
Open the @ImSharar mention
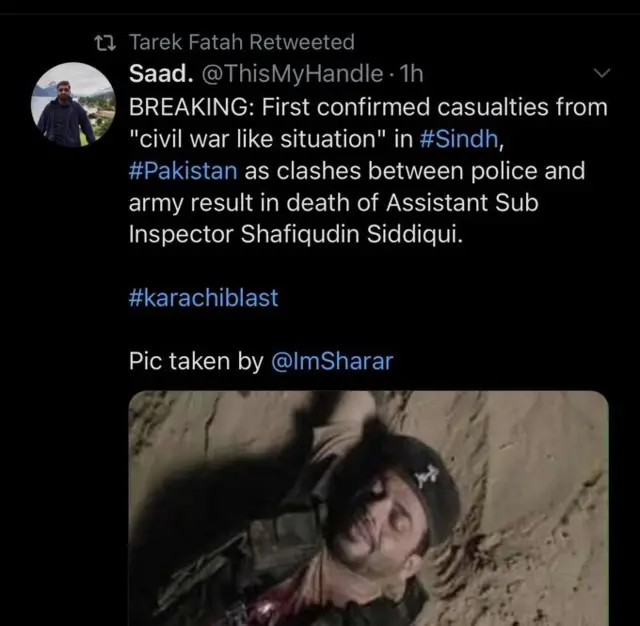[332, 361]
